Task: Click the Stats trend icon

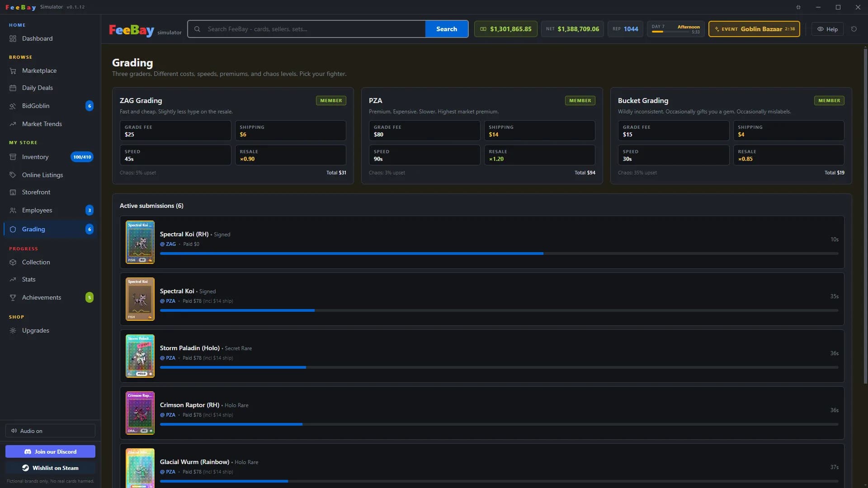Action: pos(13,280)
